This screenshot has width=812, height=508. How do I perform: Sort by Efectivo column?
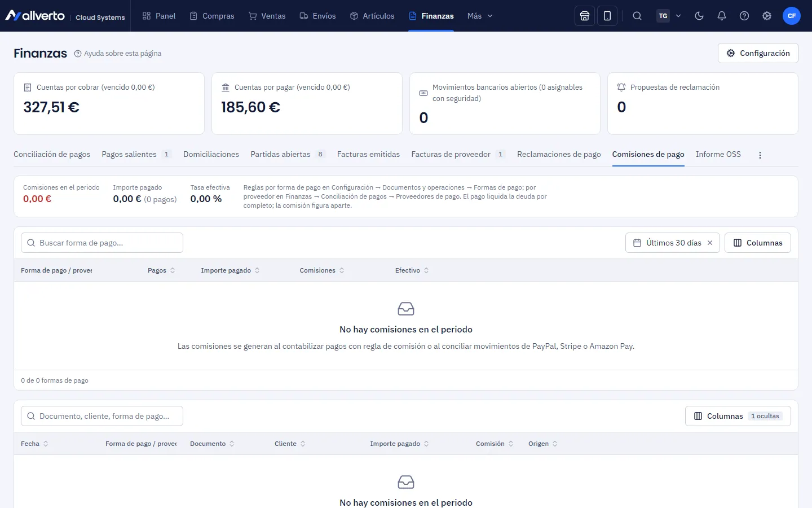pos(412,270)
